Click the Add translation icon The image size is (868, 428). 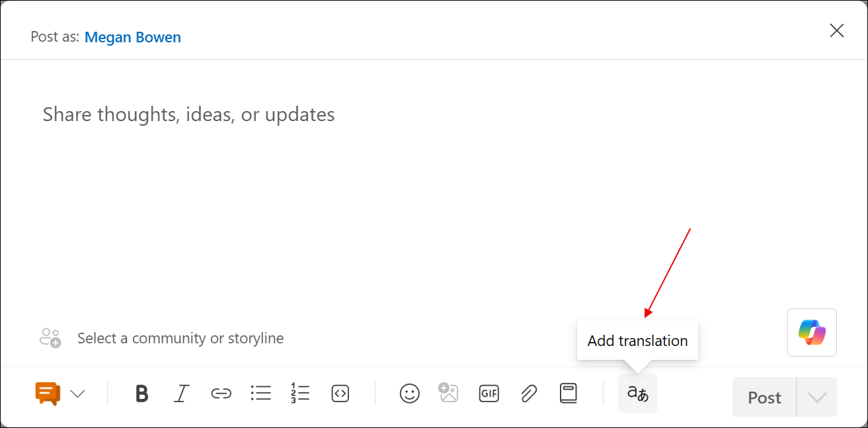point(637,393)
